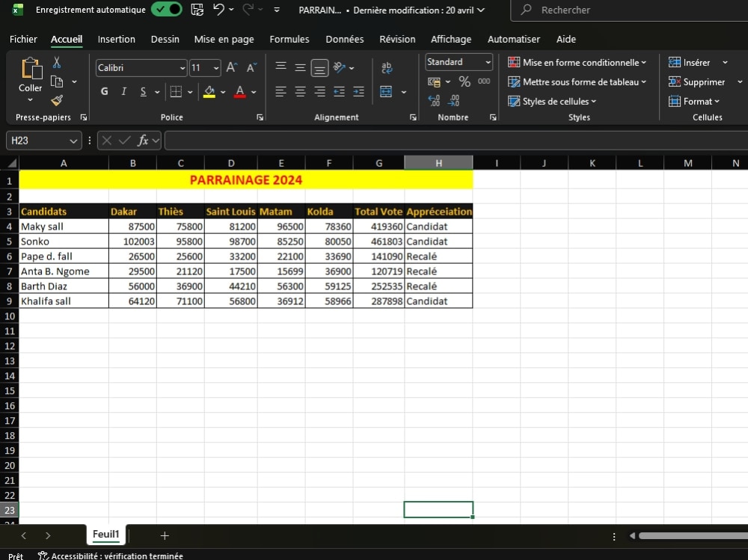Align text to top icon

click(x=281, y=67)
